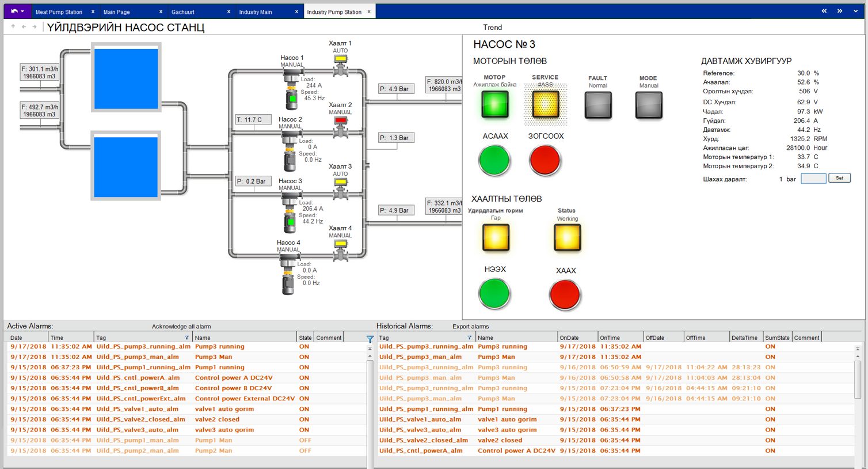Viewport: 868px width, 469px height.
Task: Click the green МОТОР status indicator lamp
Action: pos(495,105)
